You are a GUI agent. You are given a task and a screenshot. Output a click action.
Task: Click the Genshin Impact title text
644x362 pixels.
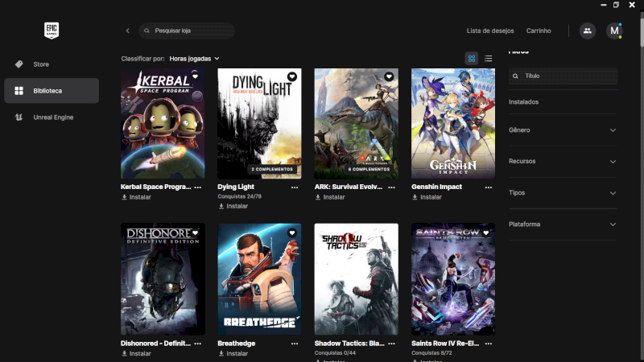click(x=436, y=187)
